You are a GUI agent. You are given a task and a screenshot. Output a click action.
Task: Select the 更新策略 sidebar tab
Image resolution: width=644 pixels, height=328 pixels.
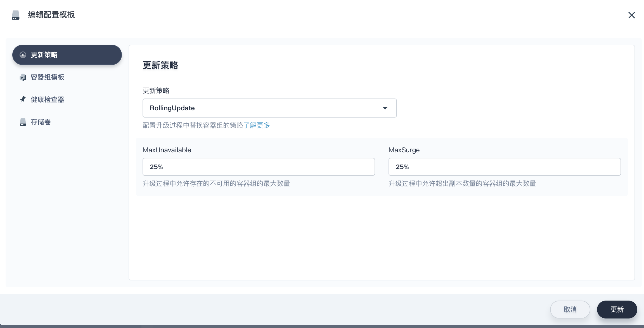click(x=67, y=55)
